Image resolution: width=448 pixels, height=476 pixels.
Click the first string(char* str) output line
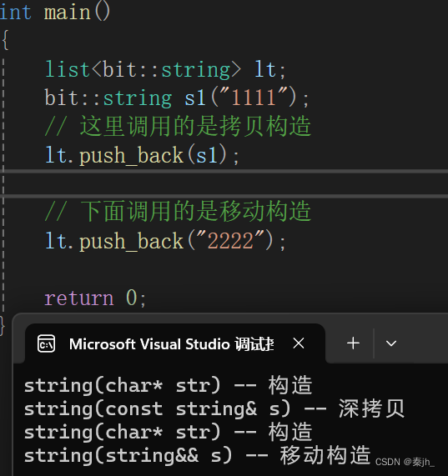point(169,385)
